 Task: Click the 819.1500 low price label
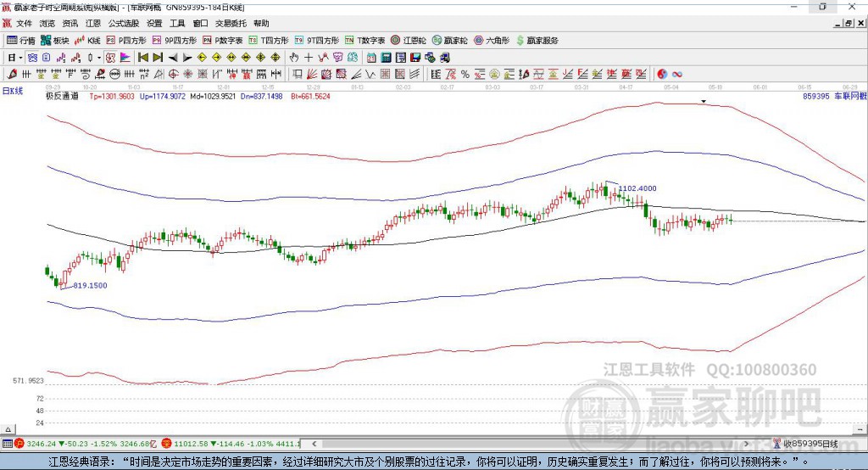(x=90, y=285)
